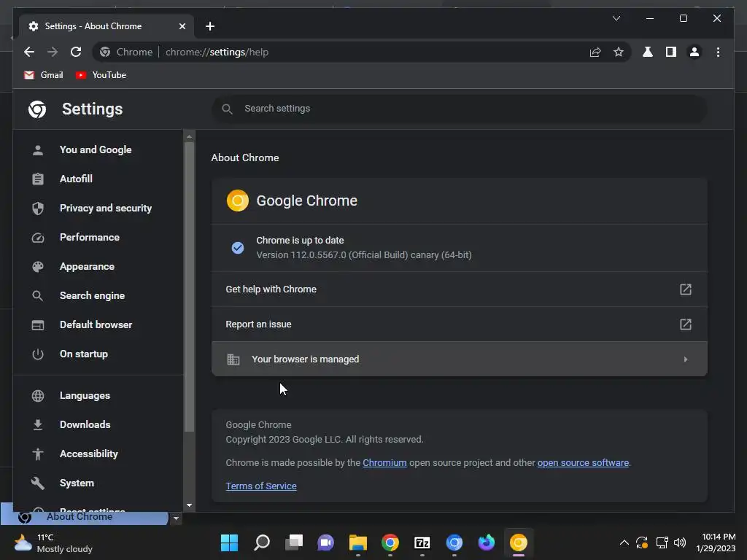Click the yellow Chrome Canary logo
Image resolution: width=747 pixels, height=560 pixels.
(x=238, y=201)
